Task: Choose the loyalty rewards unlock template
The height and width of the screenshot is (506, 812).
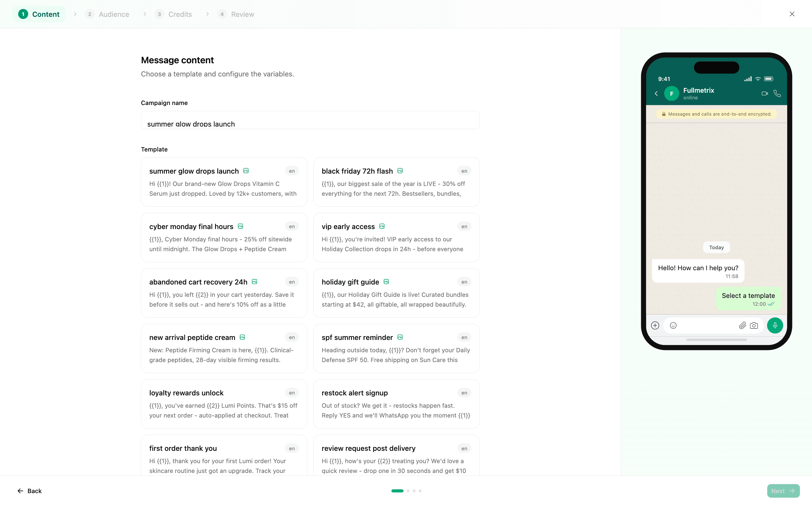Action: point(224,404)
